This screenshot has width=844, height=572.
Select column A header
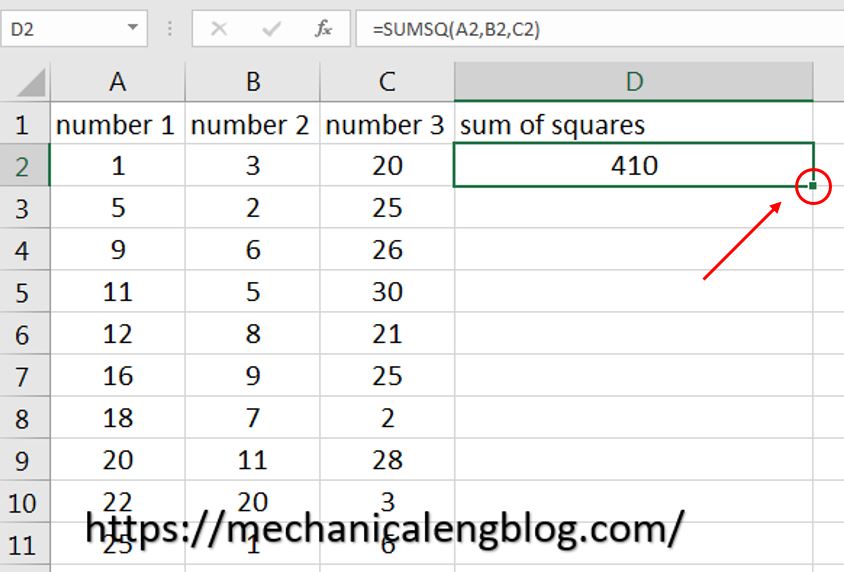(118, 82)
